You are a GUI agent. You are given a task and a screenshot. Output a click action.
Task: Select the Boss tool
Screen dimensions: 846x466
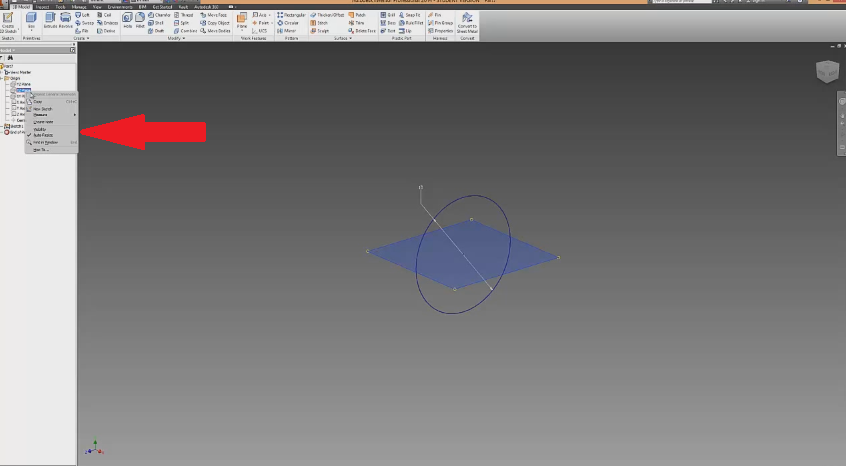[388, 23]
